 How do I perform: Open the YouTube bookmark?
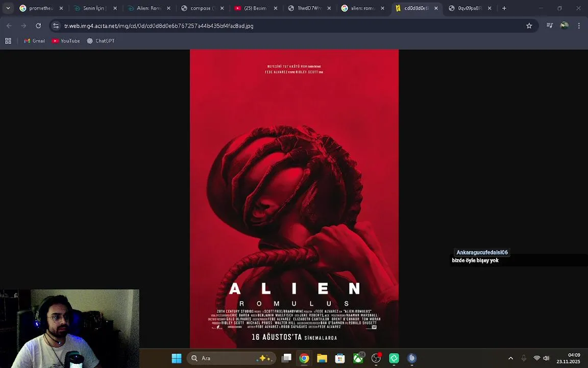tap(66, 41)
